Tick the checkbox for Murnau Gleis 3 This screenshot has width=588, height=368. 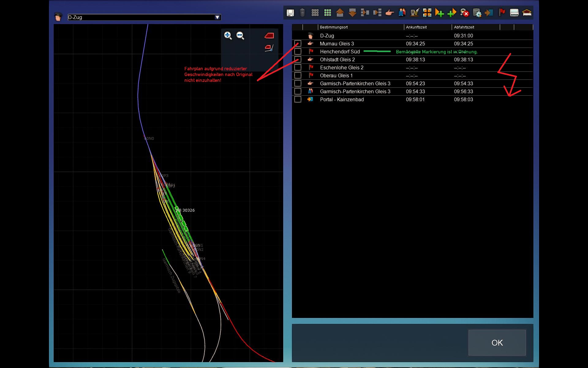(x=298, y=44)
